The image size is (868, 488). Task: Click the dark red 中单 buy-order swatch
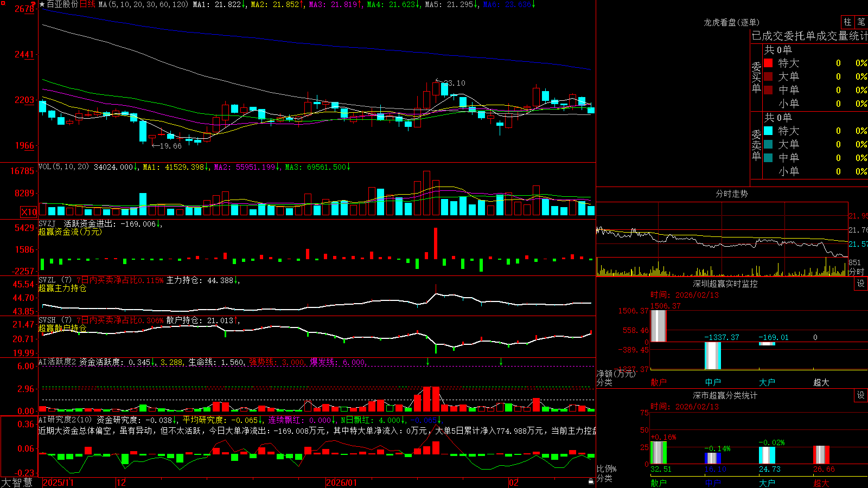768,90
